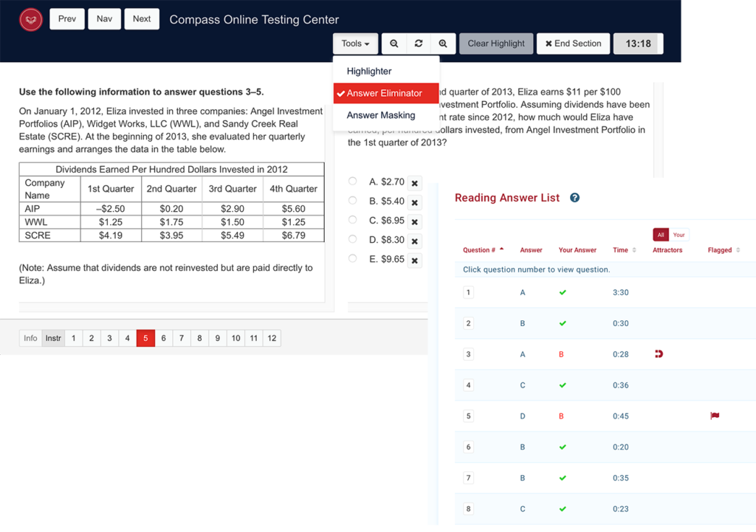Viewport: 756px width, 532px height.
Task: Click the Clear Highlight button
Action: [495, 44]
